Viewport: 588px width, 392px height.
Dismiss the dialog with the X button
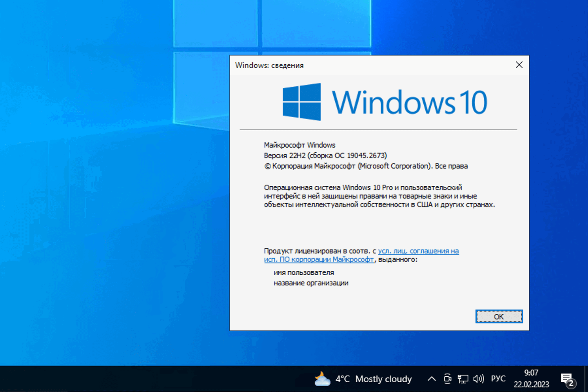click(x=519, y=64)
